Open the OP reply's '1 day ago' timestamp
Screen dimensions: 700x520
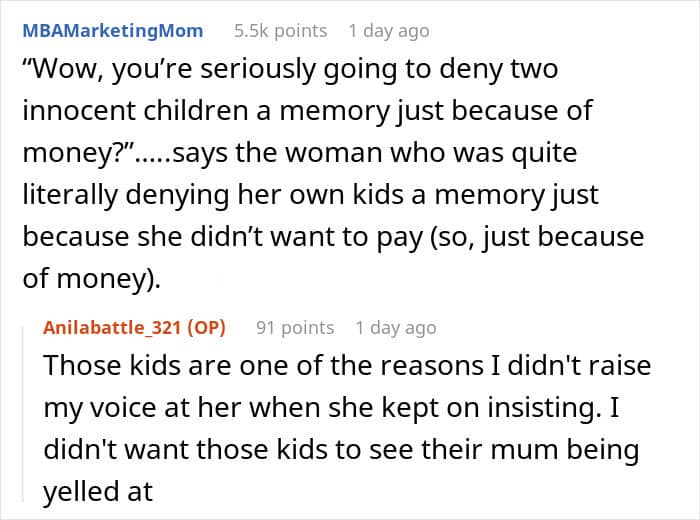click(396, 328)
